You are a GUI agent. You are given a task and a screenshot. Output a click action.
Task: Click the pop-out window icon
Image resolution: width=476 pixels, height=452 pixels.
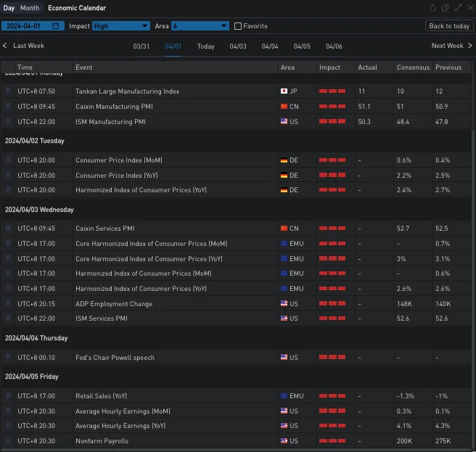click(x=446, y=8)
